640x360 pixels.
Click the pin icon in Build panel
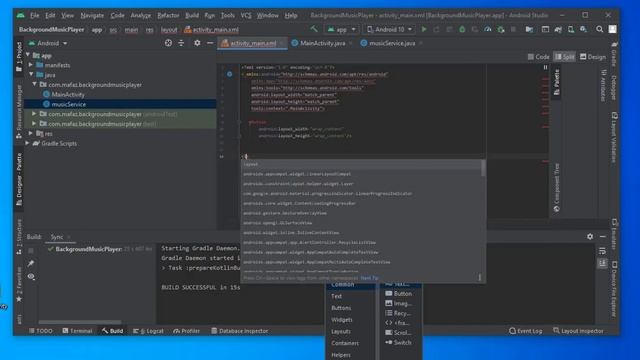[x=31, y=264]
